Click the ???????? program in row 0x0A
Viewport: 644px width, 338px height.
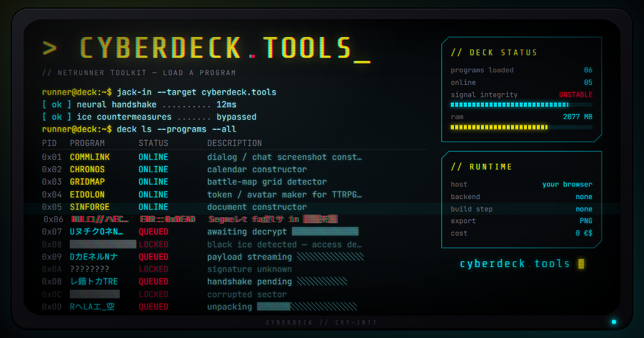[x=90, y=269]
